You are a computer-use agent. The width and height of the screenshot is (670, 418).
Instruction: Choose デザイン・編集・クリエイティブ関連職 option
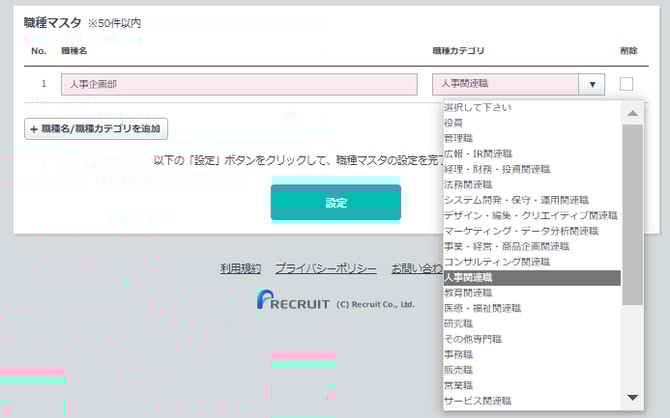point(532,215)
